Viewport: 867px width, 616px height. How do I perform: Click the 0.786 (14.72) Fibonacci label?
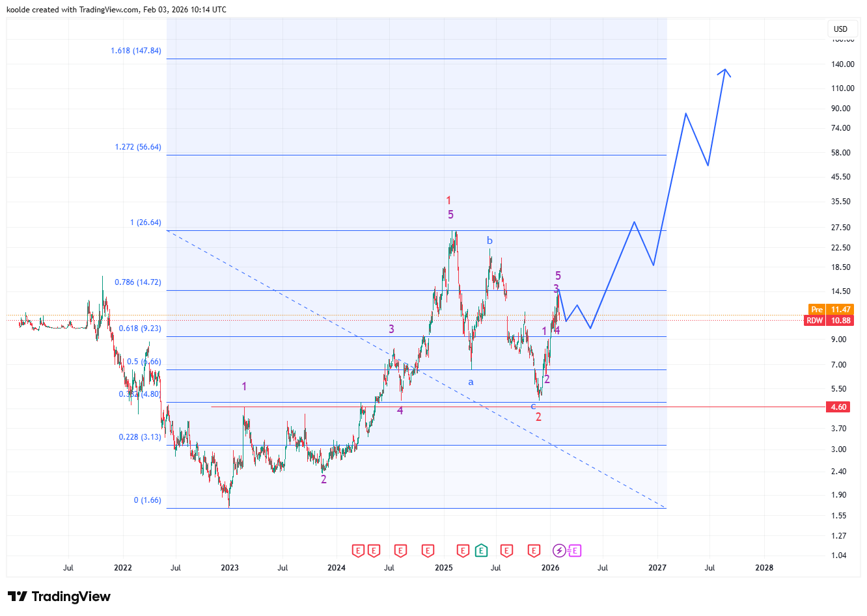click(137, 282)
